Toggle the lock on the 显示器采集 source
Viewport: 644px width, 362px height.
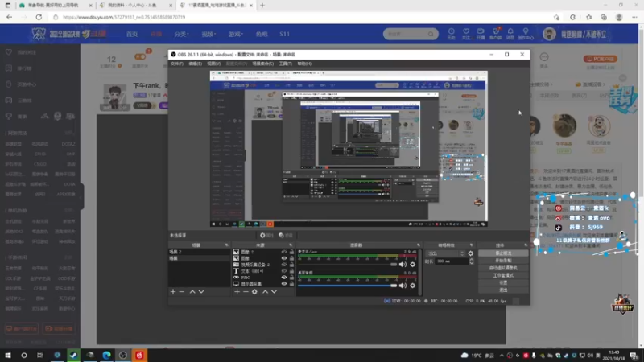291,284
